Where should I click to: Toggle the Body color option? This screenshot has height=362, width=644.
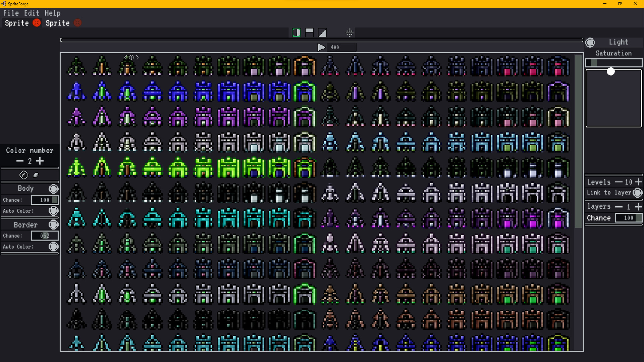click(54, 189)
